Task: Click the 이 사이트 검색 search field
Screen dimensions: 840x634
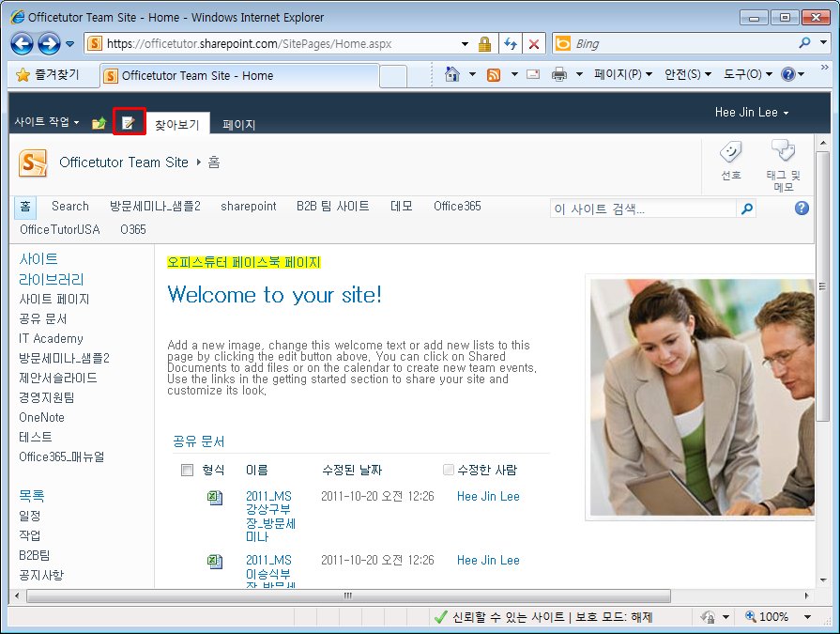Action: click(643, 209)
